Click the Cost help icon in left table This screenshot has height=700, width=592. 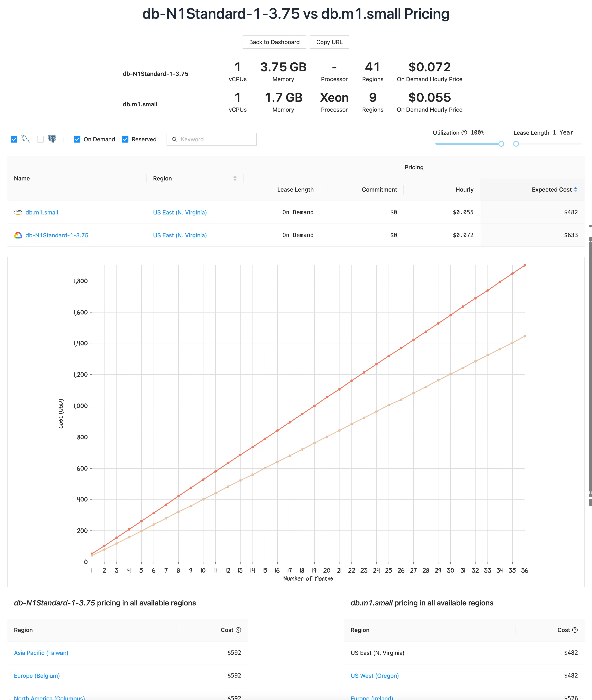(x=238, y=630)
